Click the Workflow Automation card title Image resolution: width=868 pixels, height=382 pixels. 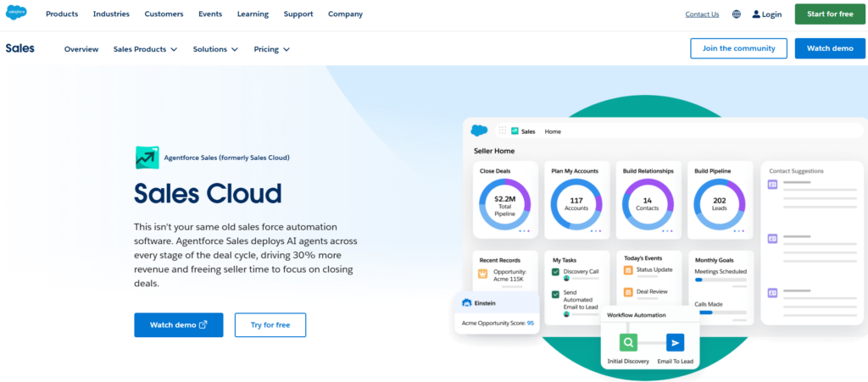[x=636, y=315]
